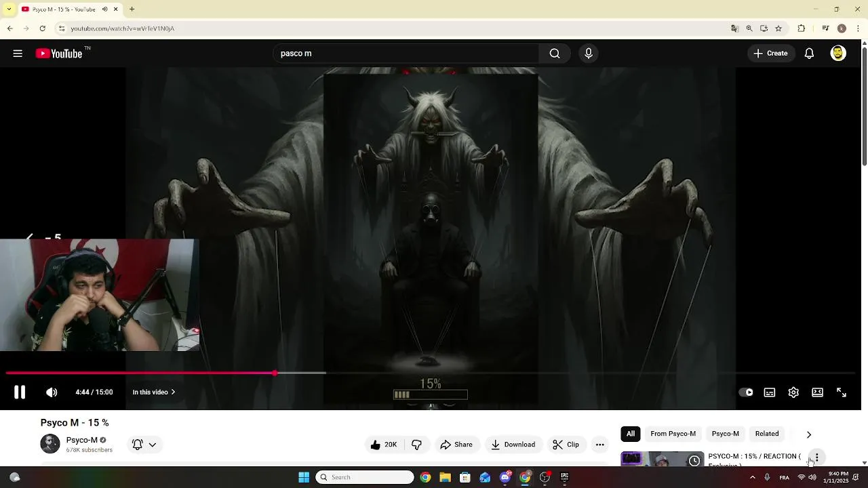Open media controls in Chrome toolbar
This screenshot has height=488, width=868.
pos(825,28)
